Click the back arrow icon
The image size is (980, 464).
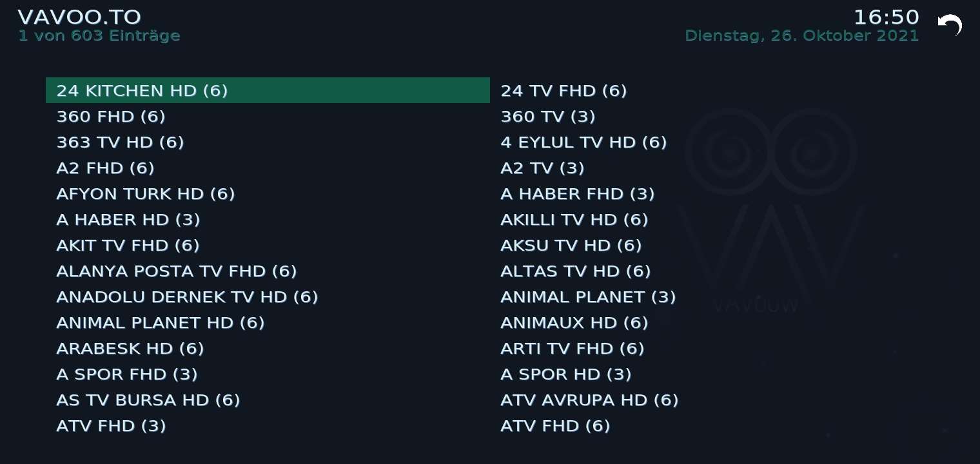pyautogui.click(x=950, y=26)
